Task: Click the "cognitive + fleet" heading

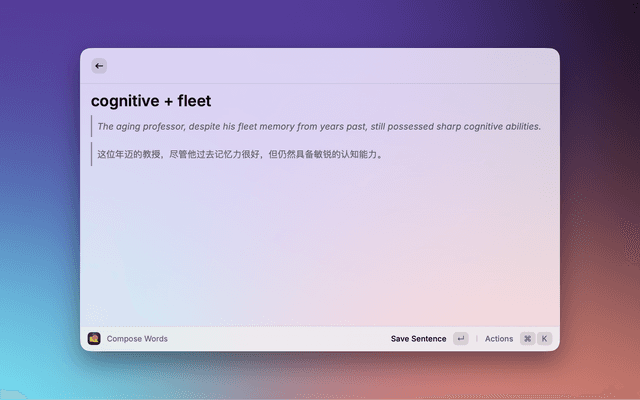Action: (x=151, y=101)
